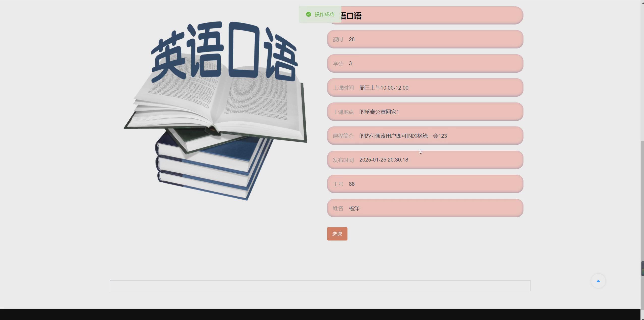Image resolution: width=644 pixels, height=320 pixels.
Task: Click the date value 2025-01-25 20:30:18
Action: (x=383, y=159)
